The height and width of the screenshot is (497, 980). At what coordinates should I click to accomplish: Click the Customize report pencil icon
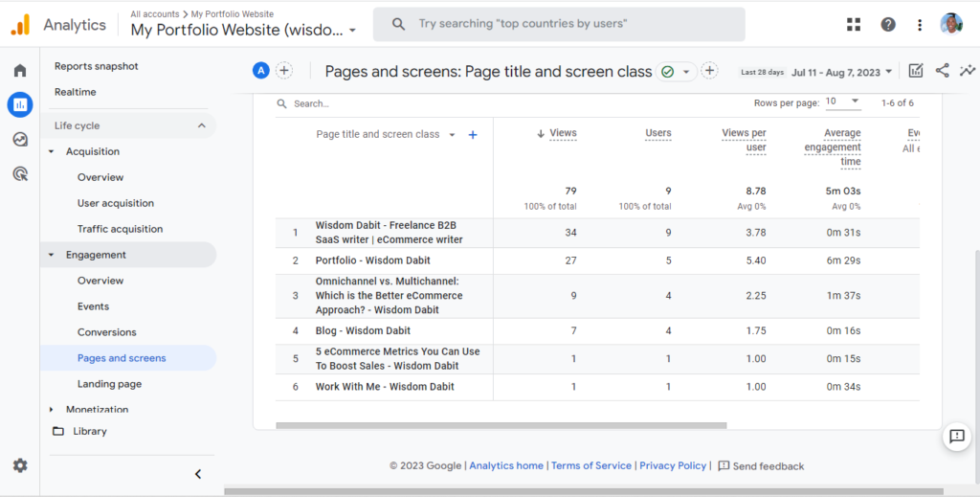tap(916, 71)
